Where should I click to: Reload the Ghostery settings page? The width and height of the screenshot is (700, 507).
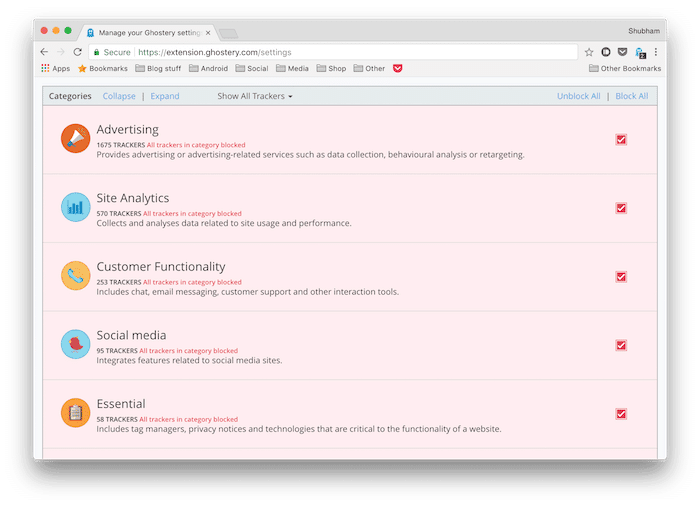[x=78, y=52]
